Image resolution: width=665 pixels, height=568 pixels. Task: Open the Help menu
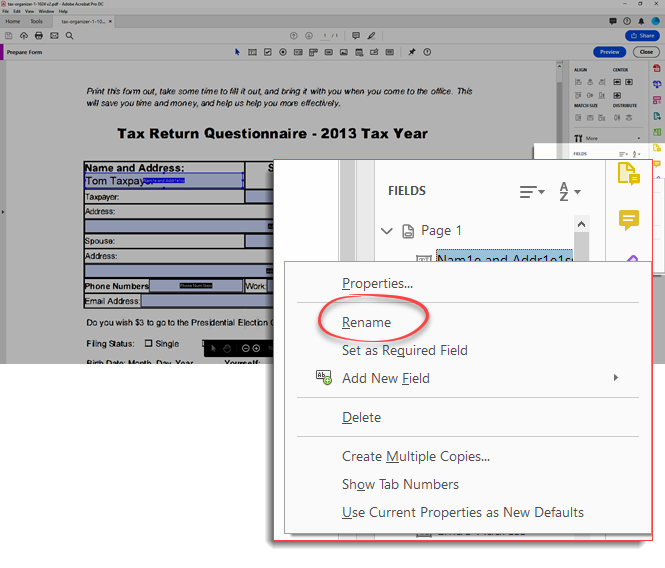pyautogui.click(x=63, y=11)
